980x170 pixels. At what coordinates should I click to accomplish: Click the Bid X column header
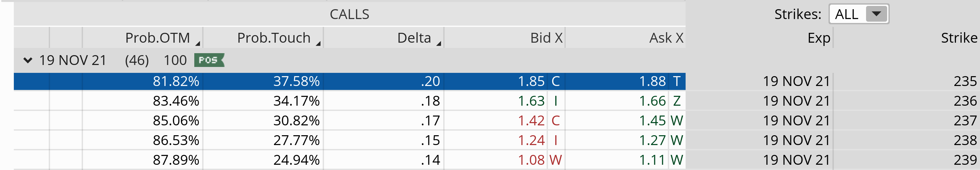(x=546, y=38)
